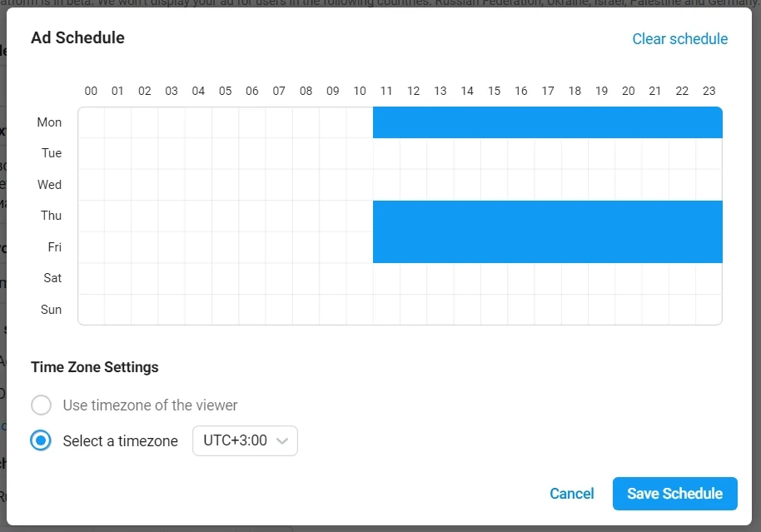Select 'Use timezone of the viewer' radio button
The image size is (761, 532).
point(42,405)
